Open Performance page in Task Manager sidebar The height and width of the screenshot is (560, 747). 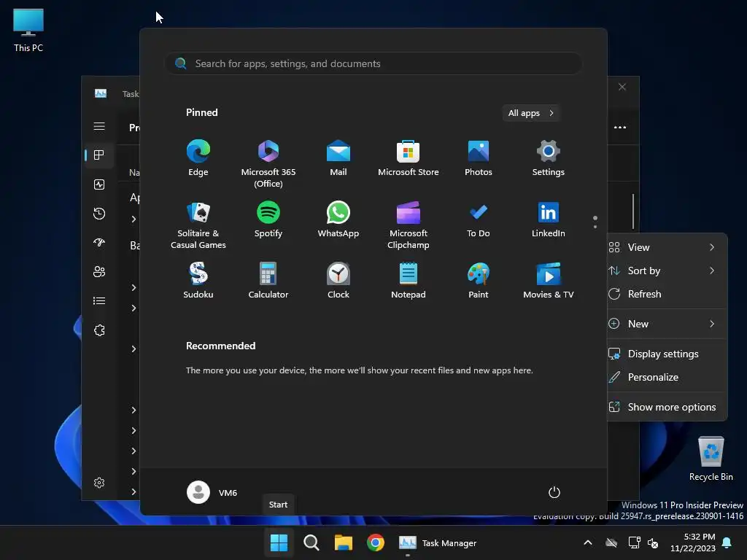click(x=99, y=184)
